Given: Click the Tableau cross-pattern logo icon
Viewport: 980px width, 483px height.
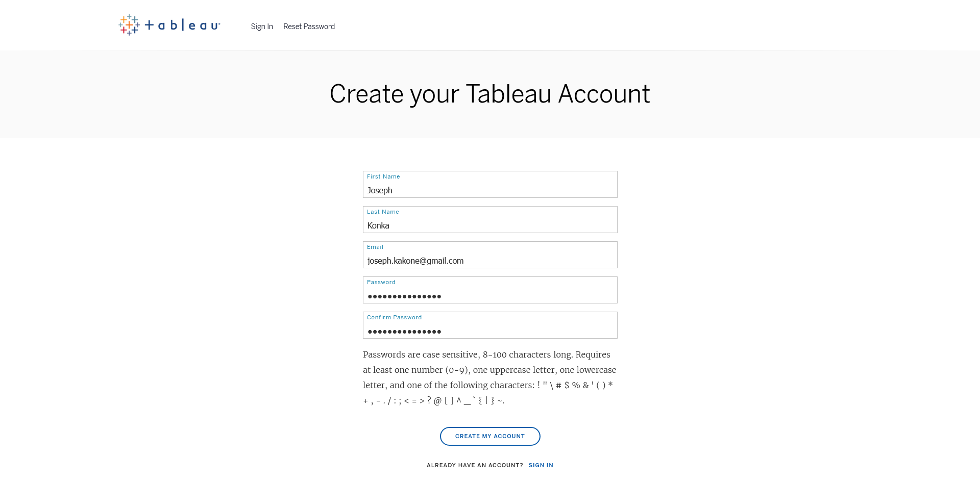Looking at the screenshot, I should click(x=129, y=25).
